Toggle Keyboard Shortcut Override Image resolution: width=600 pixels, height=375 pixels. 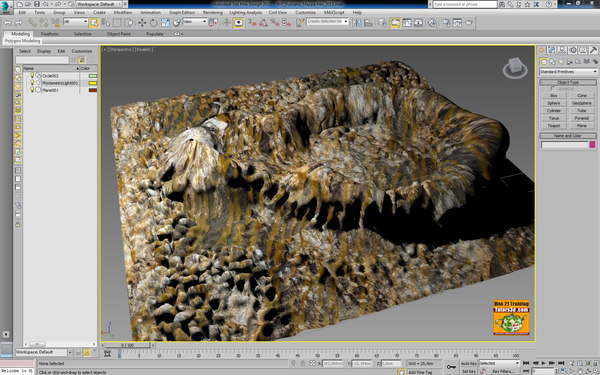[238, 23]
